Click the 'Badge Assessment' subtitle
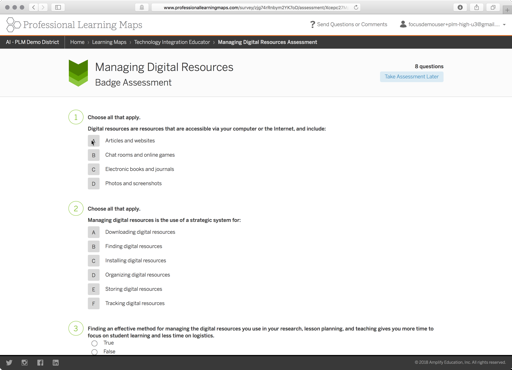 (133, 83)
